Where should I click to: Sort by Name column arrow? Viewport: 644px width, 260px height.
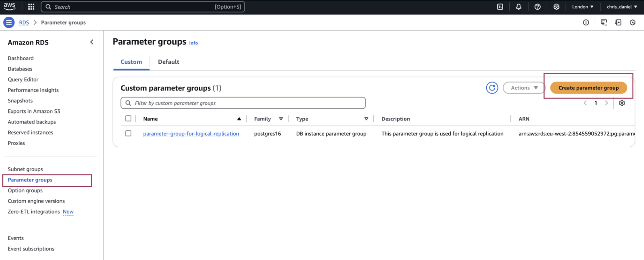[x=239, y=119]
